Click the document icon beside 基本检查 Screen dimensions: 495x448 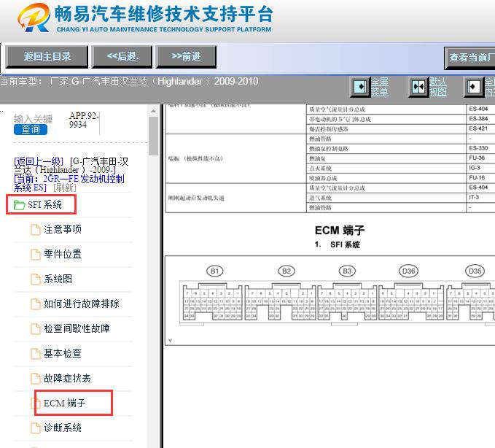tap(35, 354)
